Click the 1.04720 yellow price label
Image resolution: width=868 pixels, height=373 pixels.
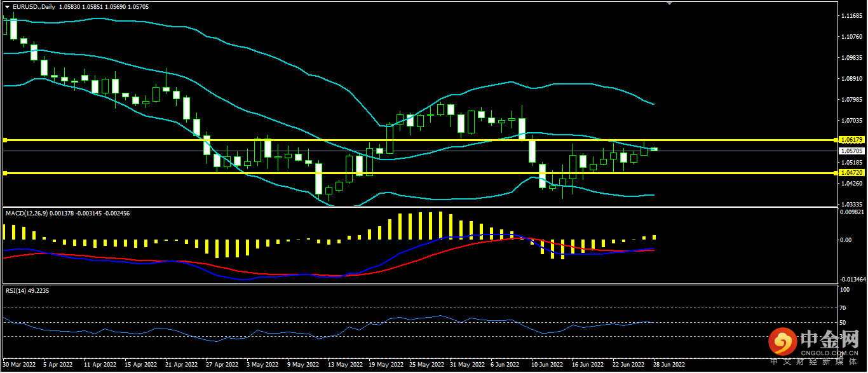851,172
